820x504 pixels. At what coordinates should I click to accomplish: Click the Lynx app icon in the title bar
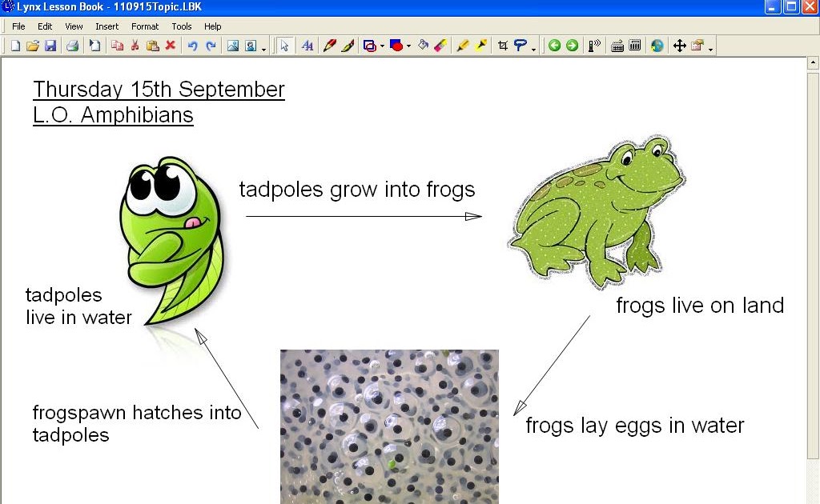[x=8, y=6]
